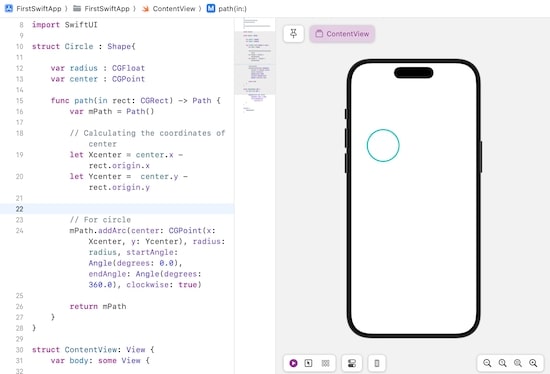
Task: Select line number 22 in gutter
Action: 19,209
